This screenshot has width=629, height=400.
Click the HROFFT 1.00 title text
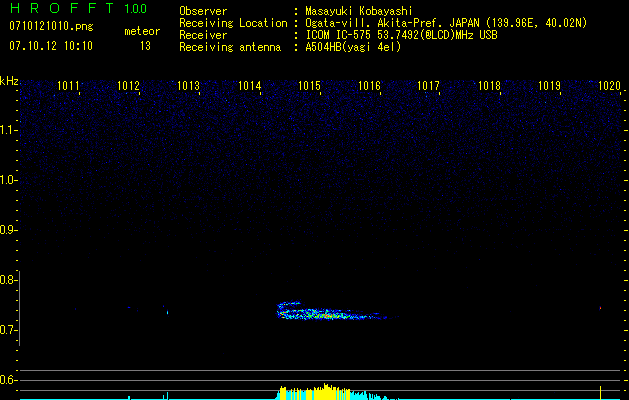pos(79,8)
